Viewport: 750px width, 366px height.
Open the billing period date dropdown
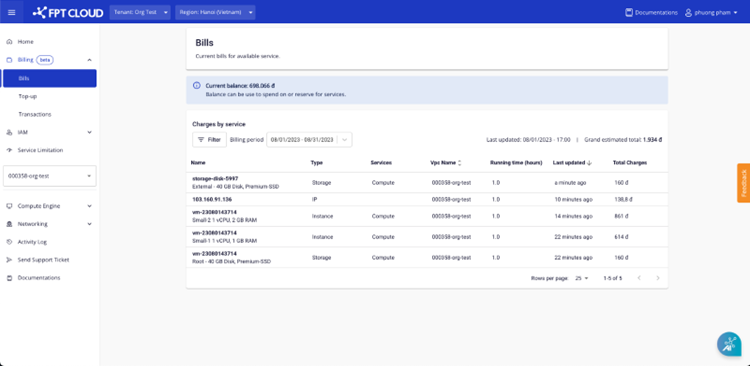(x=345, y=140)
